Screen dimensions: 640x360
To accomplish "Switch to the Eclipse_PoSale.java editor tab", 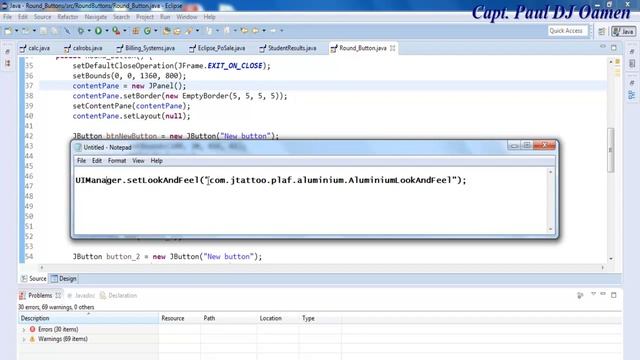I will coord(218,48).
